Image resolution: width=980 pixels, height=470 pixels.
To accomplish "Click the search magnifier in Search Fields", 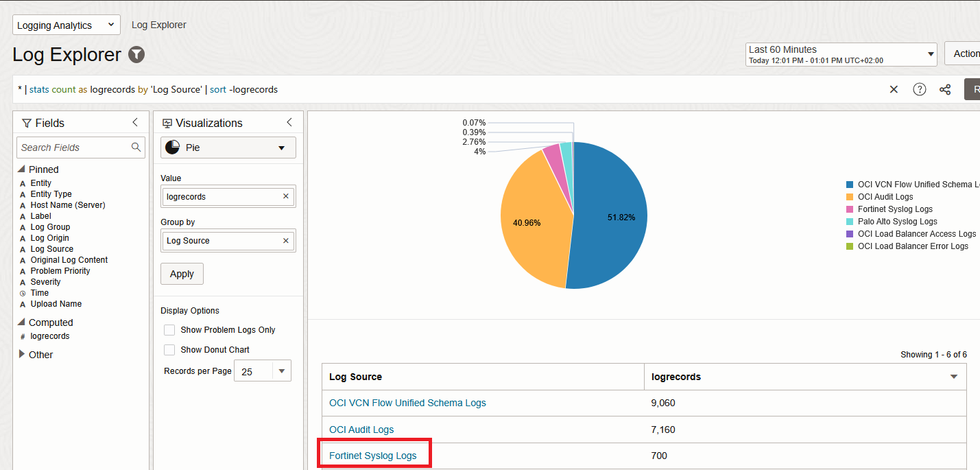I will coord(136,147).
